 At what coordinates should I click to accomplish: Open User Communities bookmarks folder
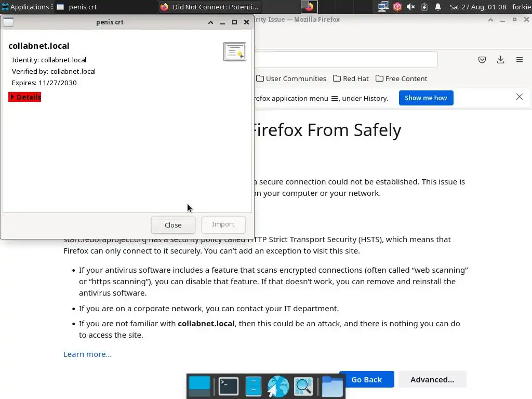(x=291, y=79)
